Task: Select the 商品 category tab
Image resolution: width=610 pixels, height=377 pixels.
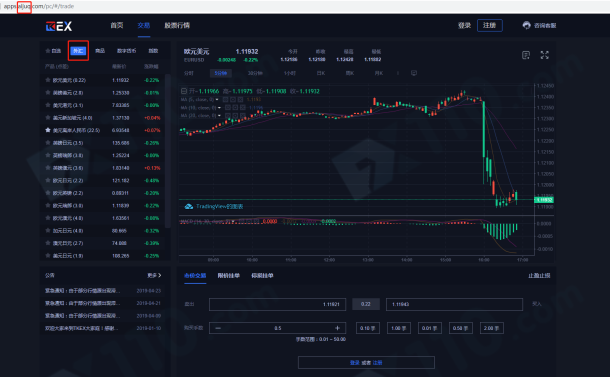Action: (100, 51)
